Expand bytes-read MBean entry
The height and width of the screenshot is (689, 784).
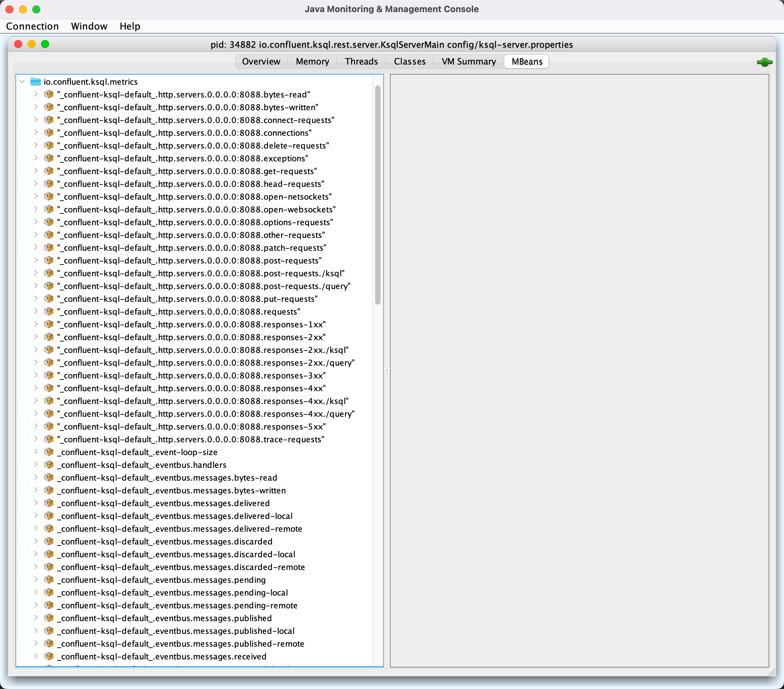pyautogui.click(x=35, y=95)
